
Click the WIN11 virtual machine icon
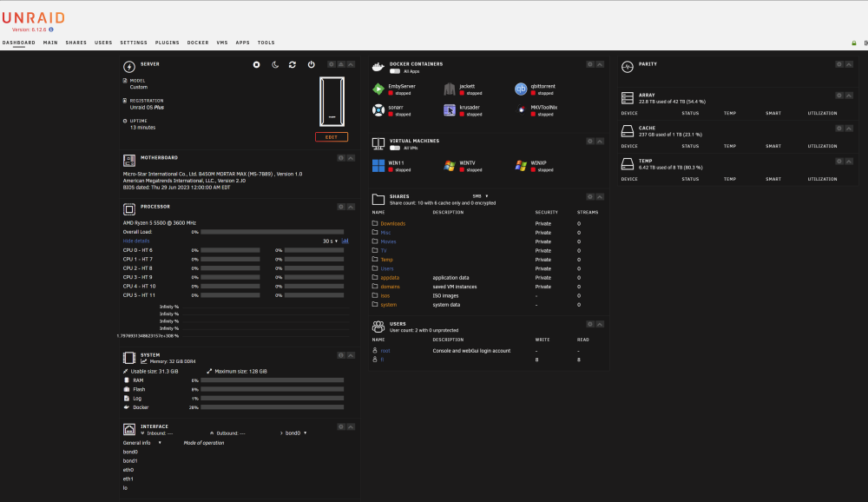[378, 166]
